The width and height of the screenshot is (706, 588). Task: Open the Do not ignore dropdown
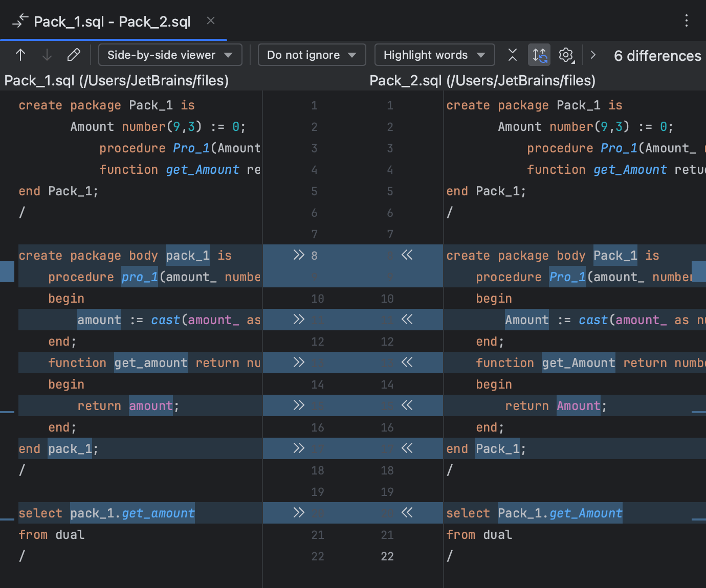point(312,55)
